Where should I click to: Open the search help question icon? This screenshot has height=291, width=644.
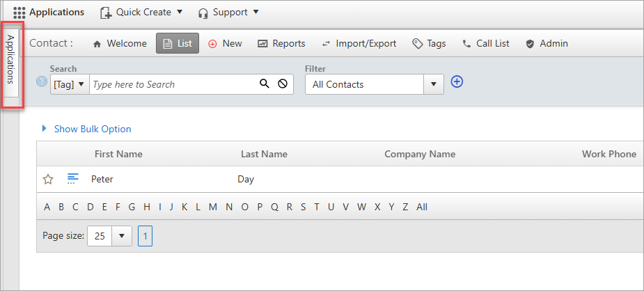pyautogui.click(x=42, y=81)
